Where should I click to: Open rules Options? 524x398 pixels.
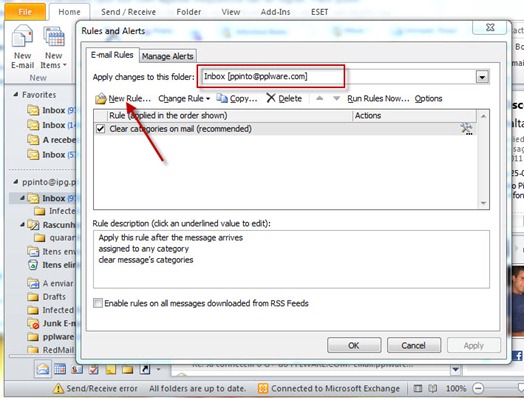pos(428,99)
